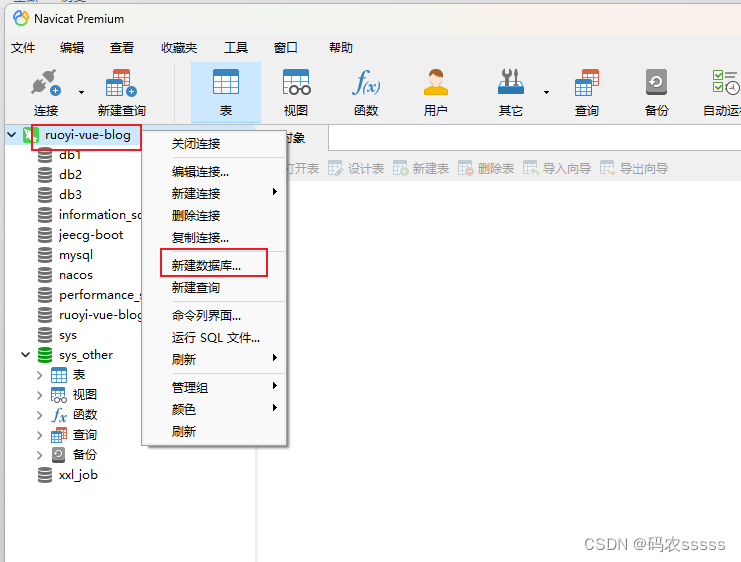Click the sys database icon

click(x=45, y=335)
